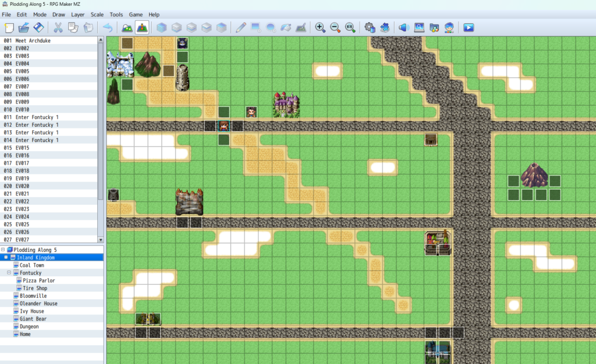
Task: Select the Layer 3 icon
Action: pyautogui.click(x=207, y=28)
